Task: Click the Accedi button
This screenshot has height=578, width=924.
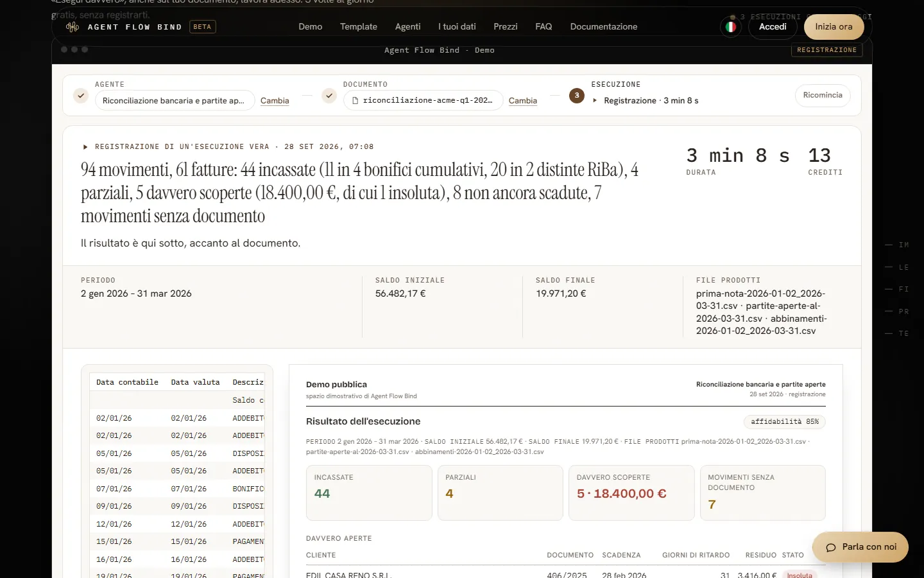Action: (773, 27)
